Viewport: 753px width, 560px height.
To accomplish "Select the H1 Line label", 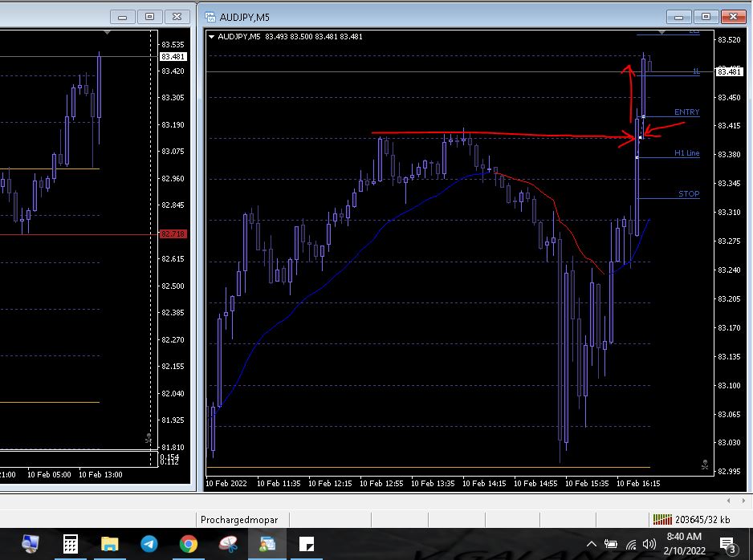I will tap(686, 153).
